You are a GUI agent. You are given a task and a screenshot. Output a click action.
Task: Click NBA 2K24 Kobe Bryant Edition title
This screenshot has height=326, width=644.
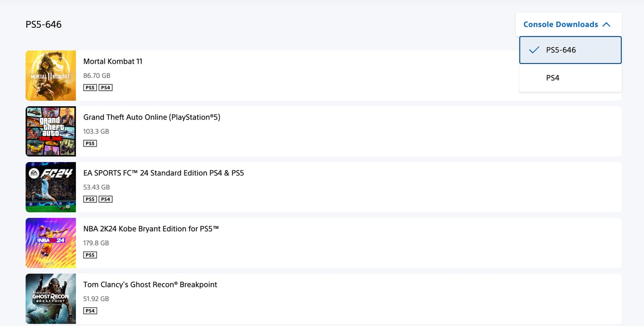coord(151,229)
